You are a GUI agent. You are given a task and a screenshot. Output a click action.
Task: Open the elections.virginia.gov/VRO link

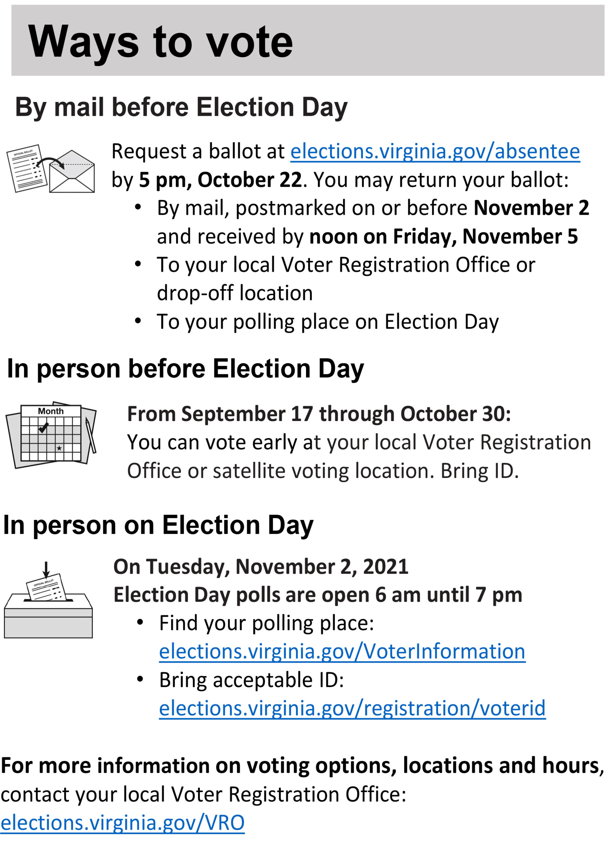click(122, 823)
